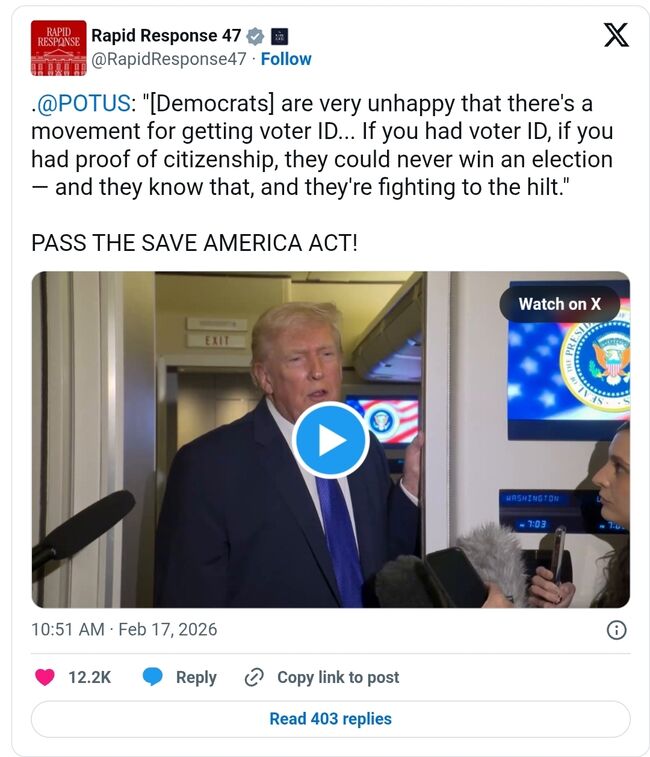Click the affiliate badge next to verified mark
650x757 pixels.
pos(280,36)
